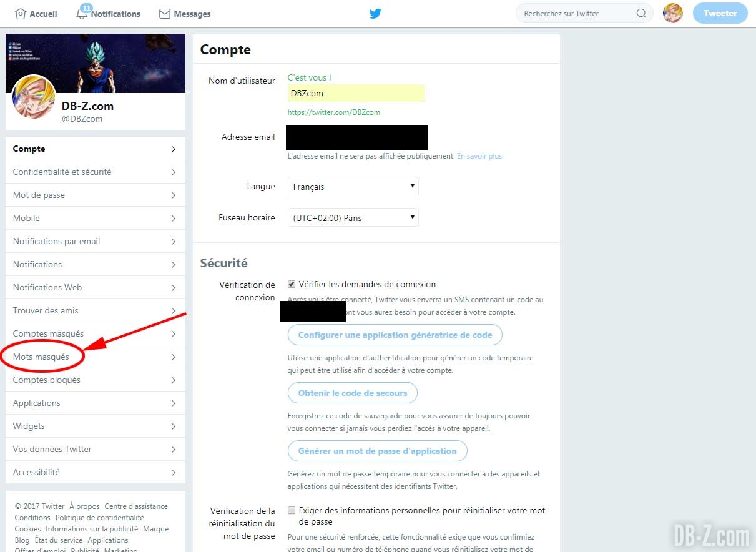Expand the Notifications Web row chevron

[174, 288]
